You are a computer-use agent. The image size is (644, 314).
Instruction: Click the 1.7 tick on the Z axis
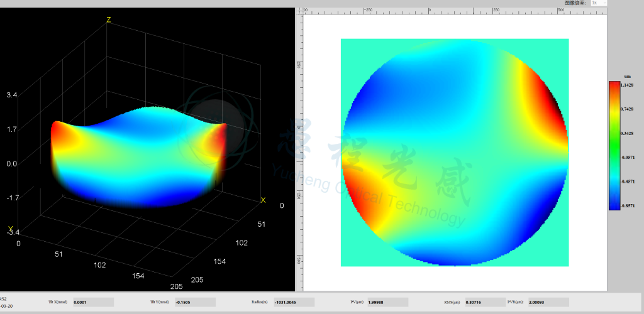pyautogui.click(x=11, y=129)
